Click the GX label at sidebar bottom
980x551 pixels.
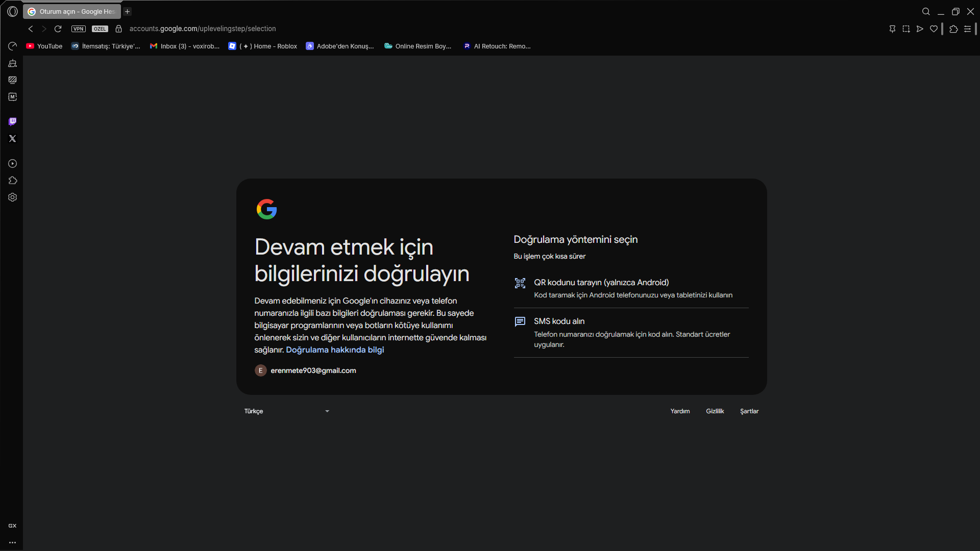(x=12, y=525)
